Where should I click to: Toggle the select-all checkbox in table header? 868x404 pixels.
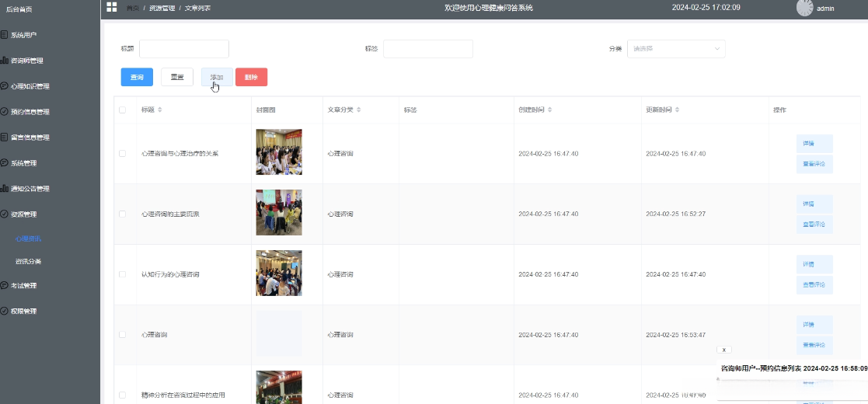[122, 110]
